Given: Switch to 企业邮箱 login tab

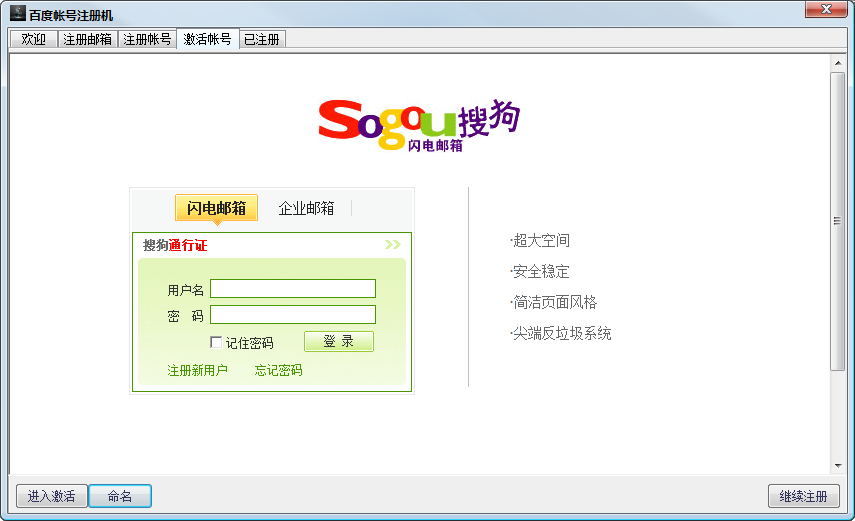Looking at the screenshot, I should click(306, 208).
